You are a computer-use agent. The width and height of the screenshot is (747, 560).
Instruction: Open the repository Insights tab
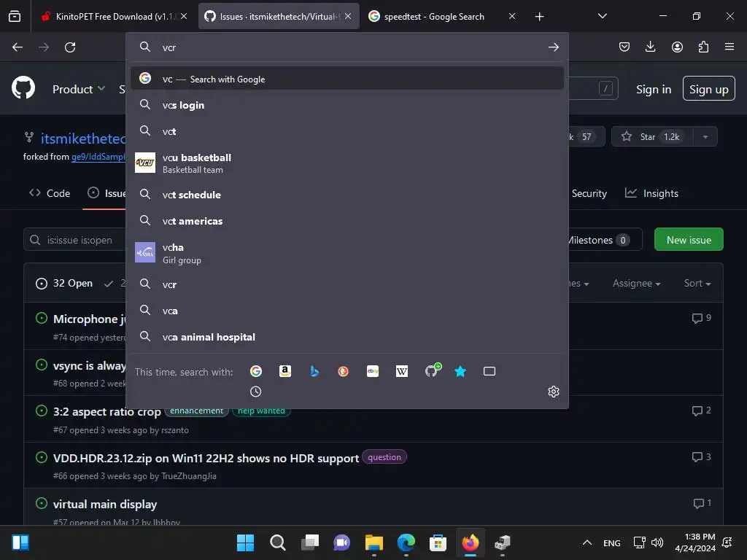651,193
